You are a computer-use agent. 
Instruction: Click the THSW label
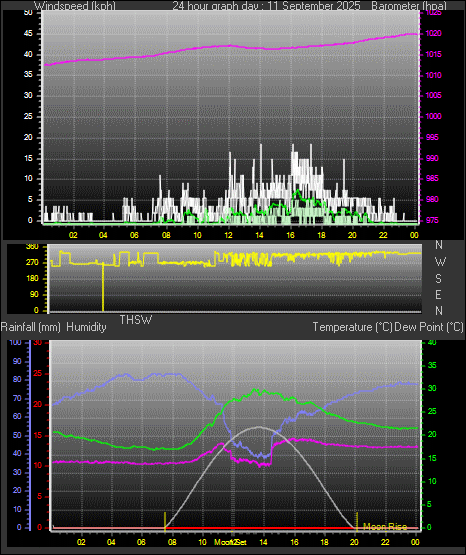tap(136, 320)
